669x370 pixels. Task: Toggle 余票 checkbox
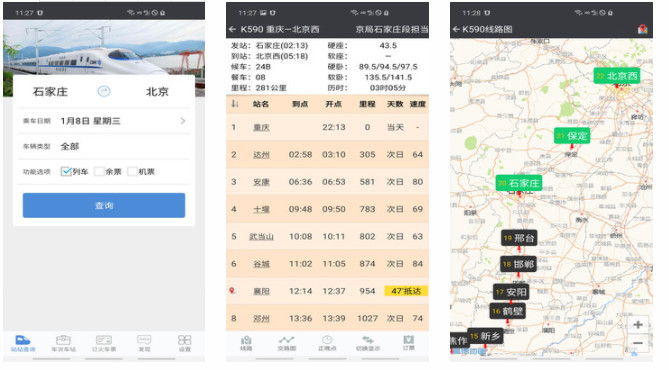pos(99,172)
